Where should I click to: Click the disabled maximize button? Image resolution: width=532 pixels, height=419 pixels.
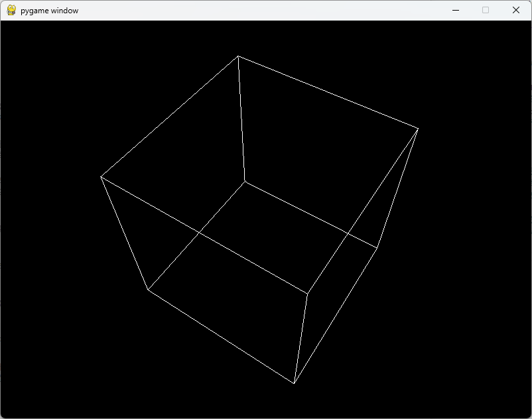(x=486, y=10)
